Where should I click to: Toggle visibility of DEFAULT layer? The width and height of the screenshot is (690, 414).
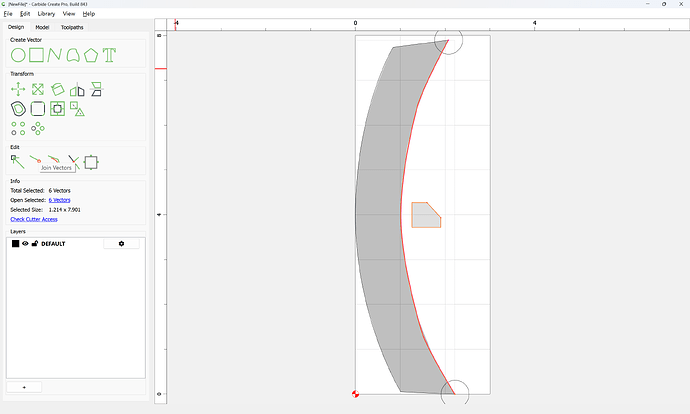[25, 243]
